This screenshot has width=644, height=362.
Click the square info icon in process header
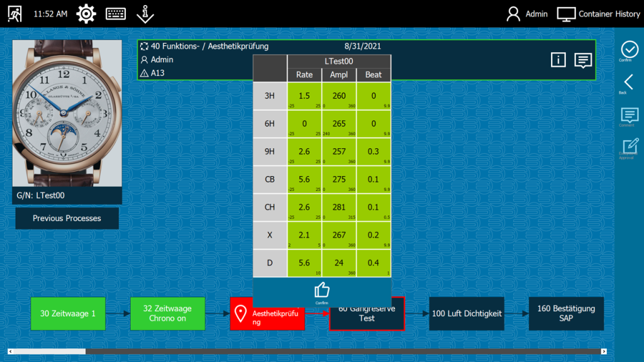coord(558,60)
